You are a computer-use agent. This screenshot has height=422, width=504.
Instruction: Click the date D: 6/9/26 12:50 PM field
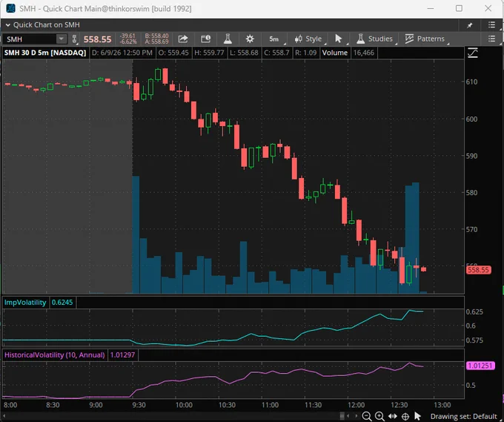122,53
